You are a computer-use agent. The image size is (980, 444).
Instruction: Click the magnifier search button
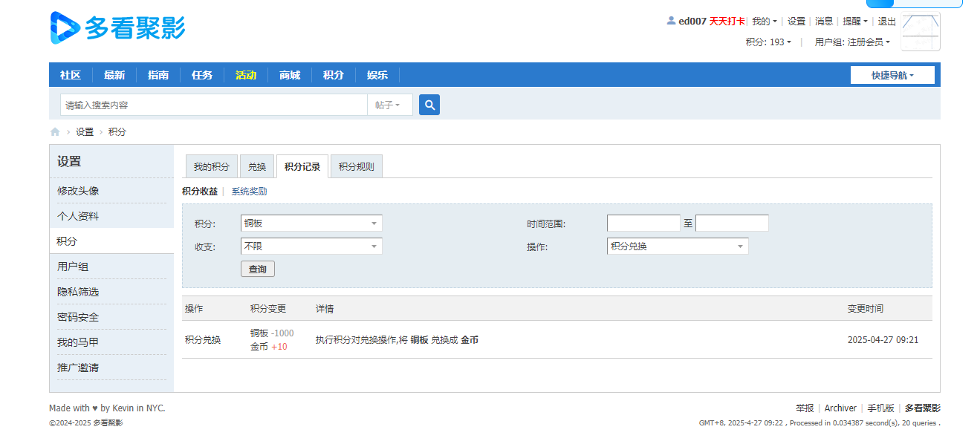click(429, 105)
